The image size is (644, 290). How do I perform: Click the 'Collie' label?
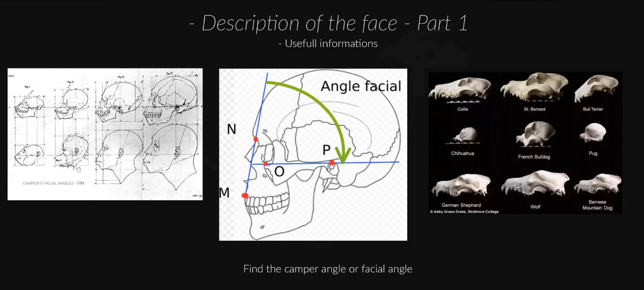click(x=463, y=109)
